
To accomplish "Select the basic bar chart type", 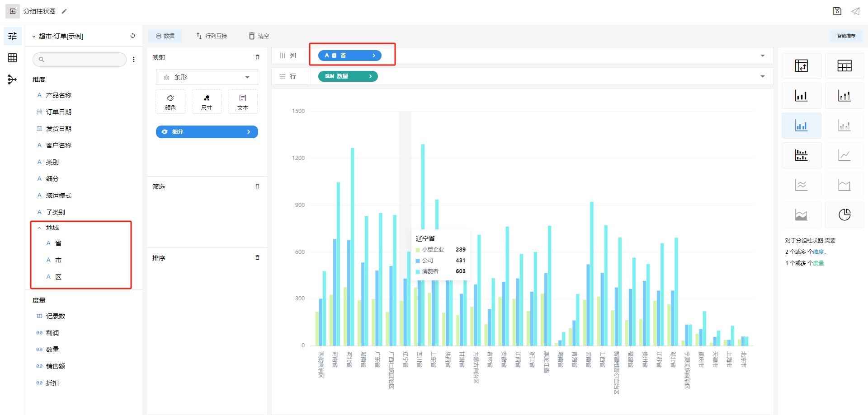I will point(801,96).
